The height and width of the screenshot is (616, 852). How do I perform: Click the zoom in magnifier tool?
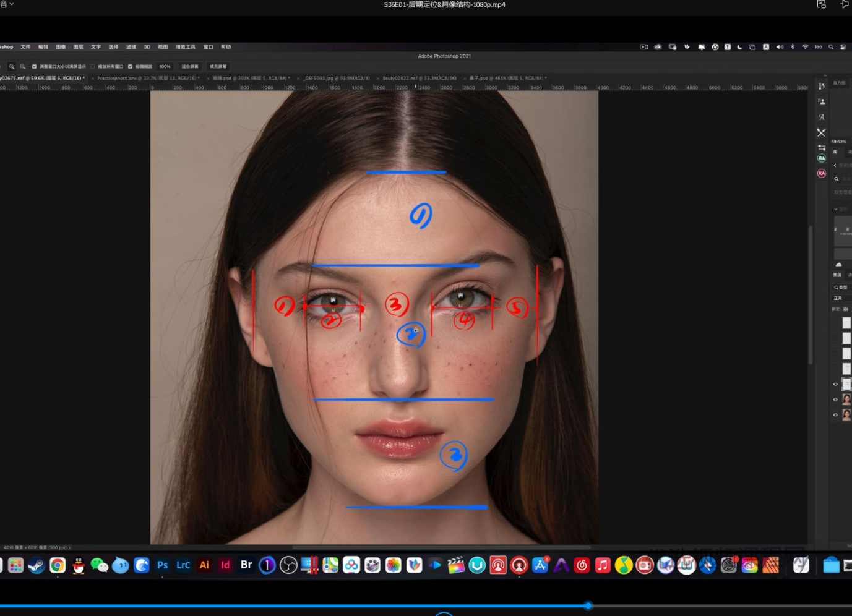coord(11,67)
